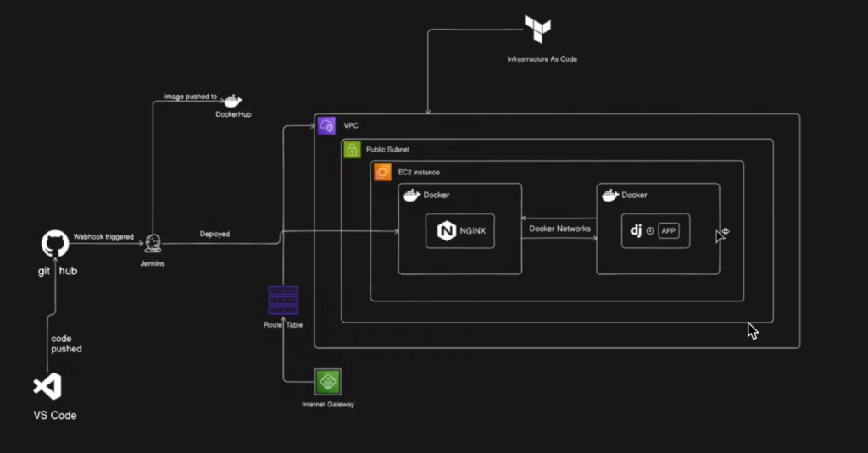868x453 pixels.
Task: Select the purple VPC icon
Action: click(x=327, y=126)
